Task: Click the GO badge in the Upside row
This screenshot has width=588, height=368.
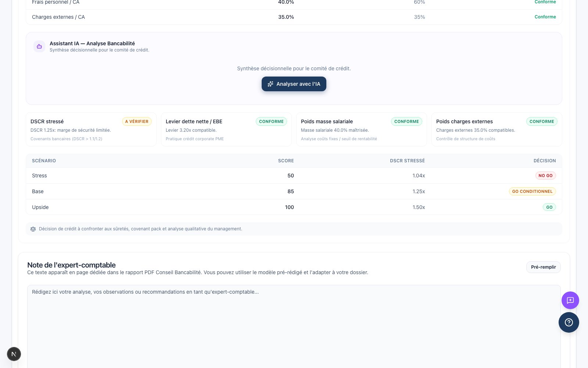Action: 549,207
